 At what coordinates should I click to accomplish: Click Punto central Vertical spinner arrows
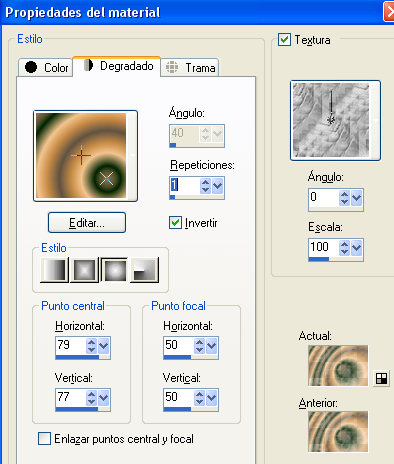91,398
